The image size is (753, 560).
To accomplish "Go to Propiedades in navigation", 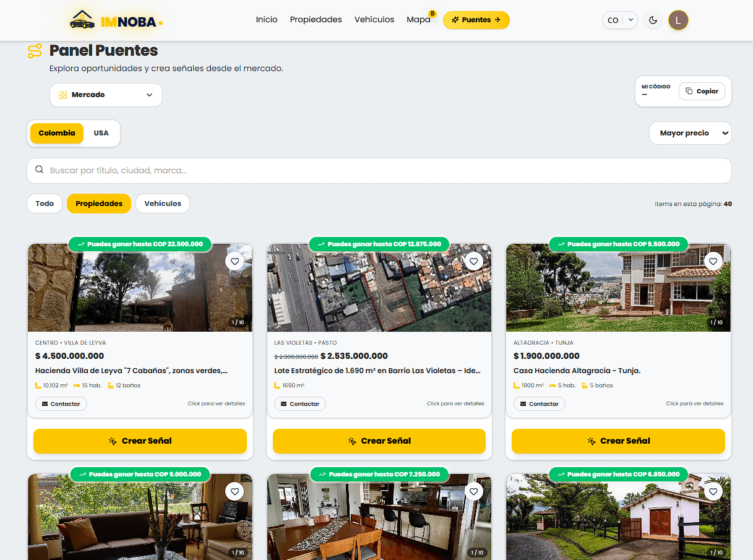I will (x=316, y=20).
